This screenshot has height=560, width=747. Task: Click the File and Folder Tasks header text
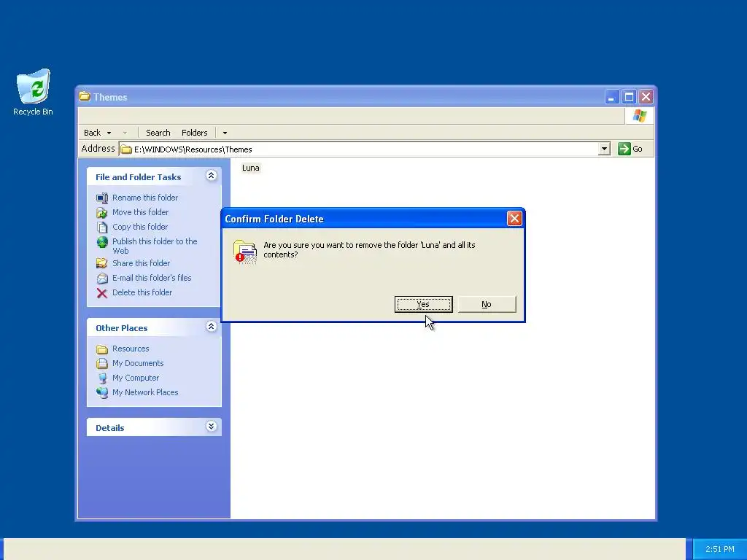(138, 177)
